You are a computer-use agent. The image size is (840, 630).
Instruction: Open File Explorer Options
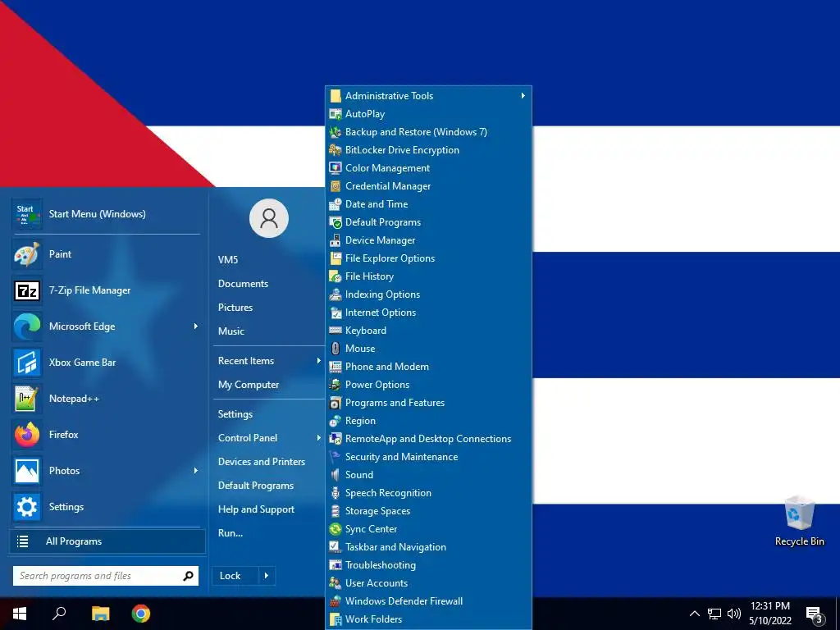428,258
